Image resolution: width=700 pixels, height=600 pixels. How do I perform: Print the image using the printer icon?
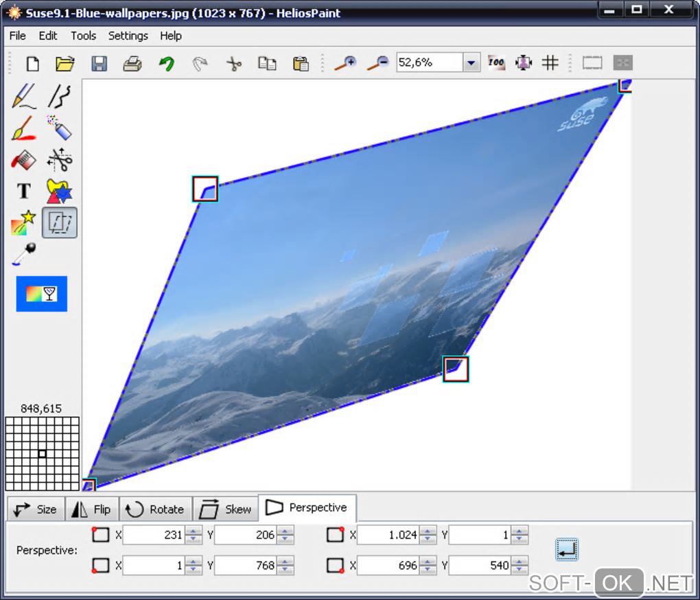(x=132, y=63)
